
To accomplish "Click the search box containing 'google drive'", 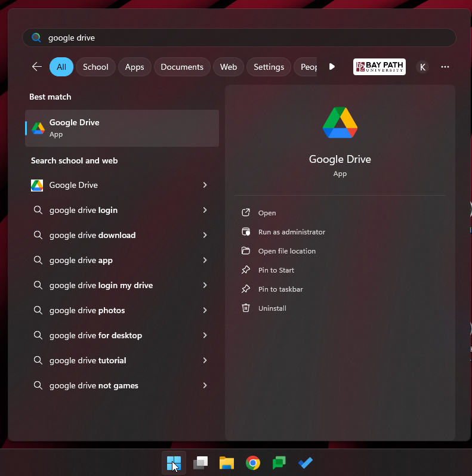I will tap(239, 38).
